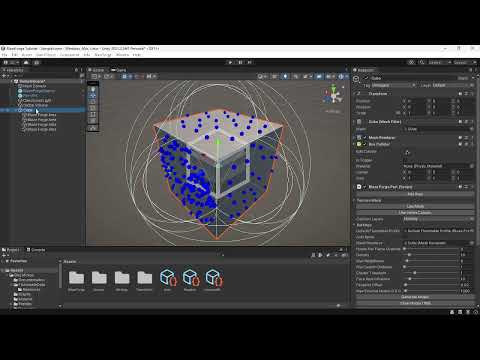
Task: Click rightmost status bar icon
Action: coord(475,312)
